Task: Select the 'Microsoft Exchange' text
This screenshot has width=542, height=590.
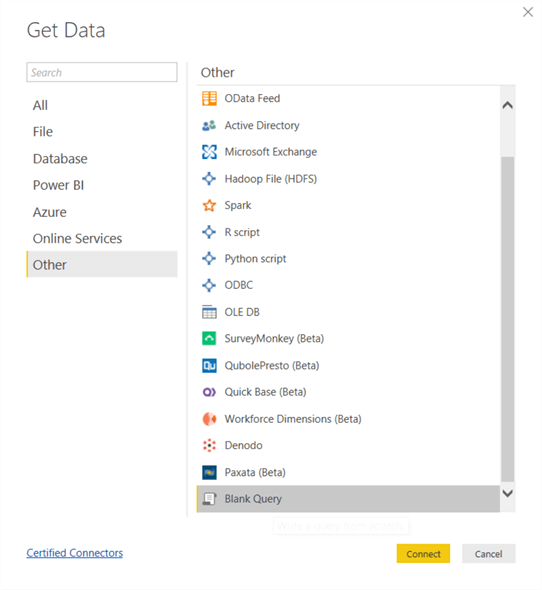Action: coord(271,152)
